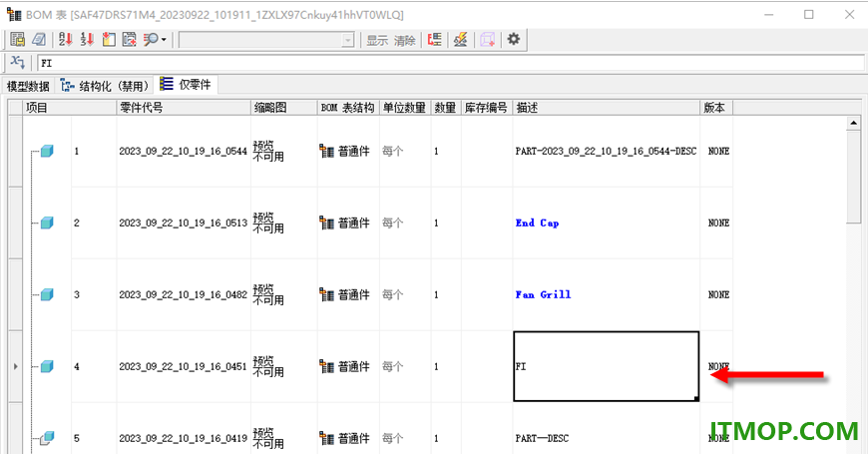Click the part cube icon of item 3

tap(47, 294)
